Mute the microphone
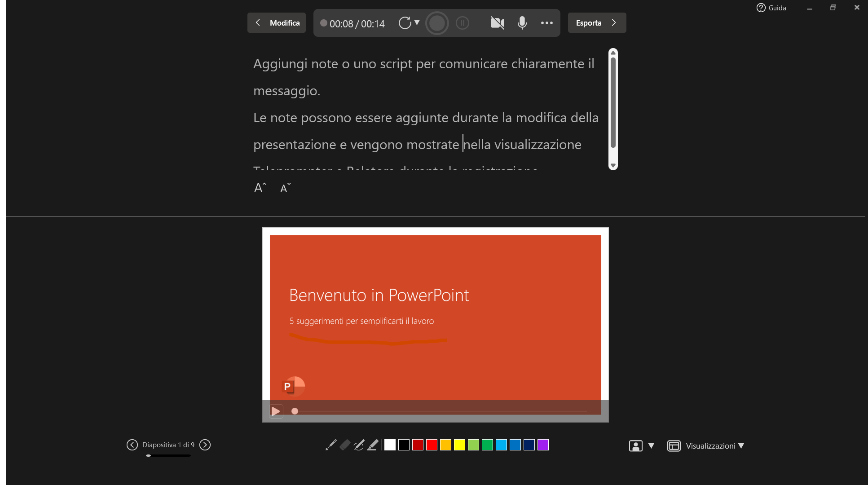 (x=521, y=23)
